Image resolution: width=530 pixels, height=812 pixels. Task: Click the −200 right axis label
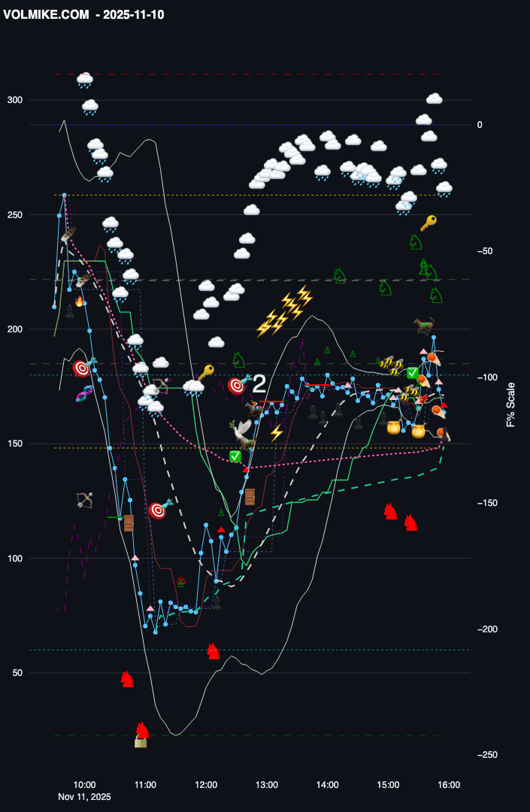487,629
